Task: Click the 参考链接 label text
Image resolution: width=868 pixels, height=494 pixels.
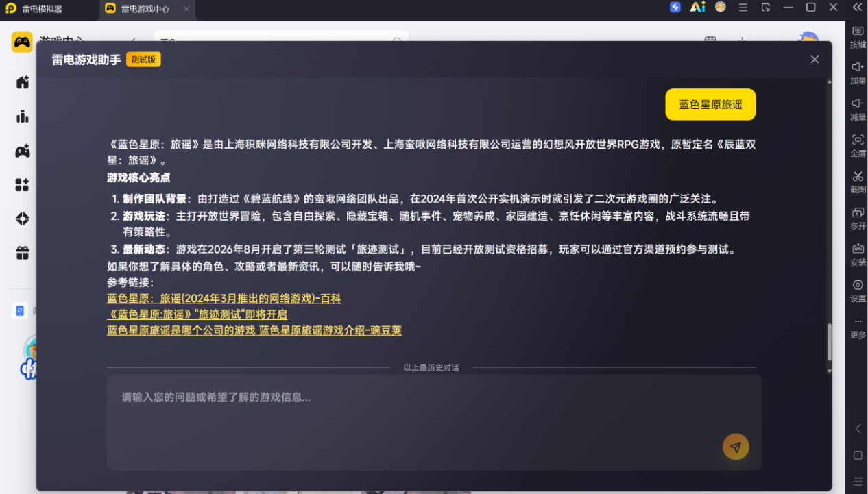Action: tap(130, 282)
